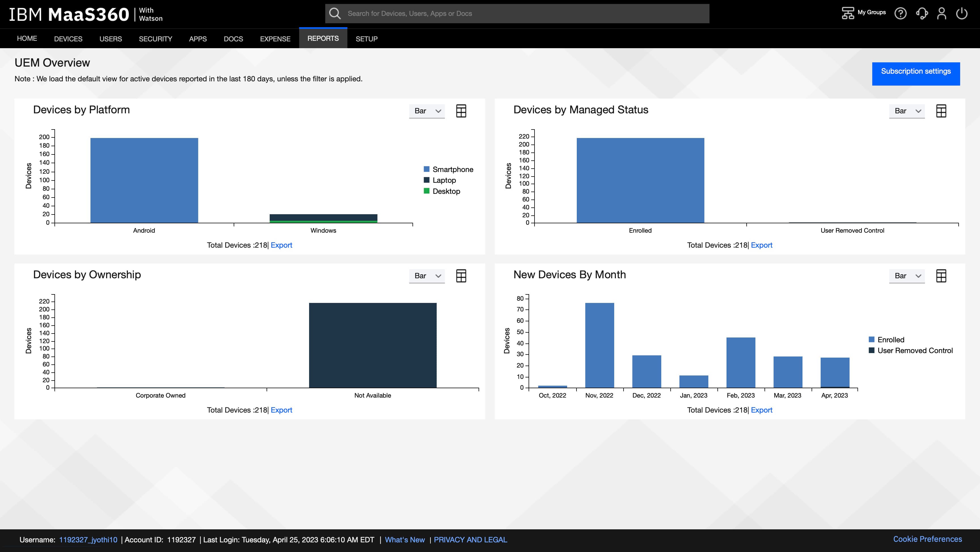Open the EXPENSE menu
This screenshot has width=980, height=552.
coord(275,39)
